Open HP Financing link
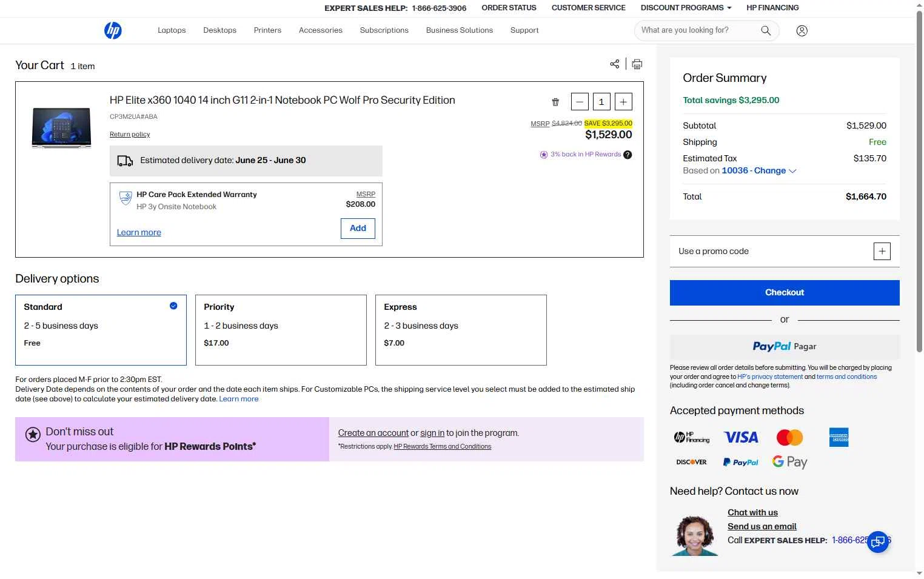Screen dimensions: 924x579 point(772,8)
